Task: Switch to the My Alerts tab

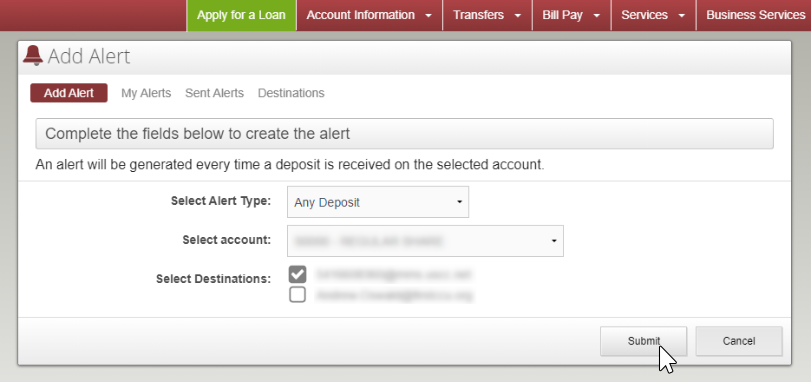Action: coord(146,93)
